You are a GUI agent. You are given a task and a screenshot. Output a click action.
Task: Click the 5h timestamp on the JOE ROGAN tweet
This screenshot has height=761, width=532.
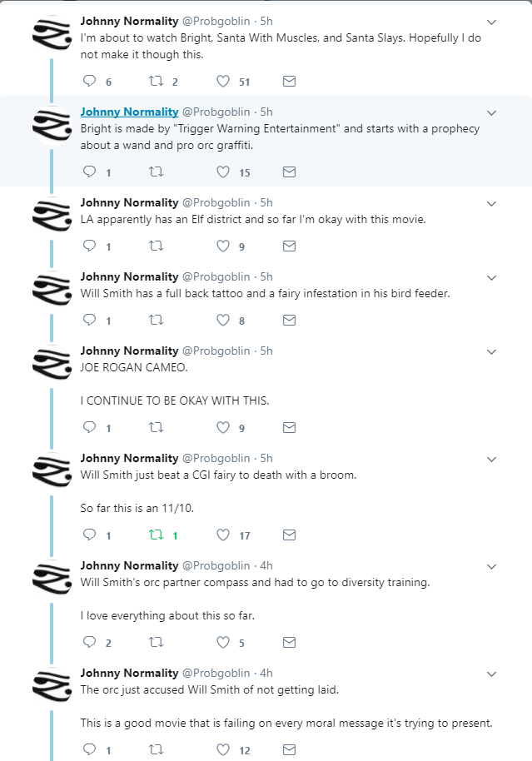click(x=266, y=351)
